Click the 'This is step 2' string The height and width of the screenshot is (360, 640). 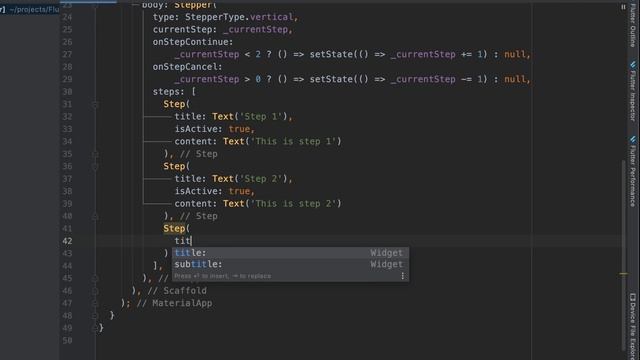coord(293,204)
